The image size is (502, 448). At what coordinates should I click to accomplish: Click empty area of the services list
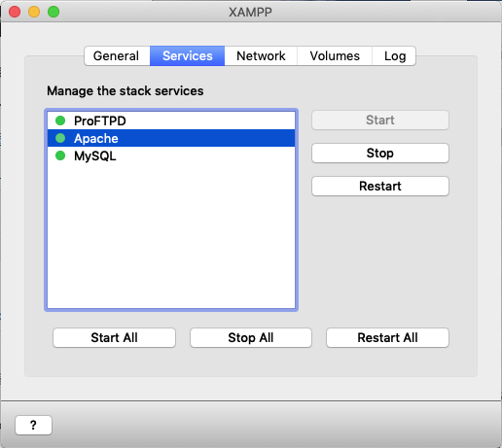171,236
